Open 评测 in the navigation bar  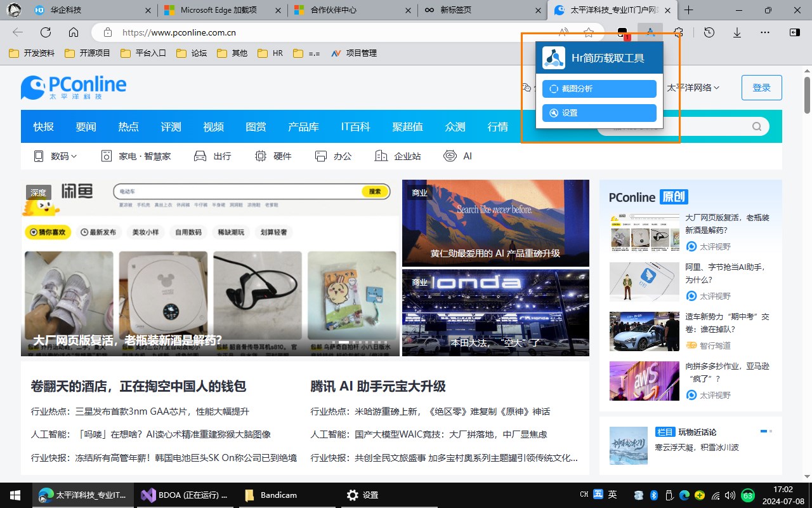click(x=171, y=127)
